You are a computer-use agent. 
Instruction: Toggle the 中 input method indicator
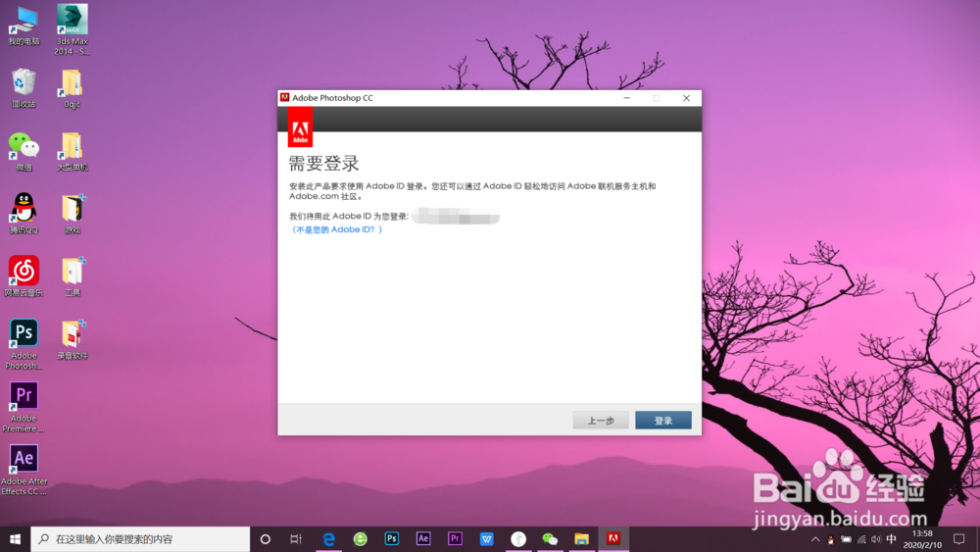[x=891, y=539]
